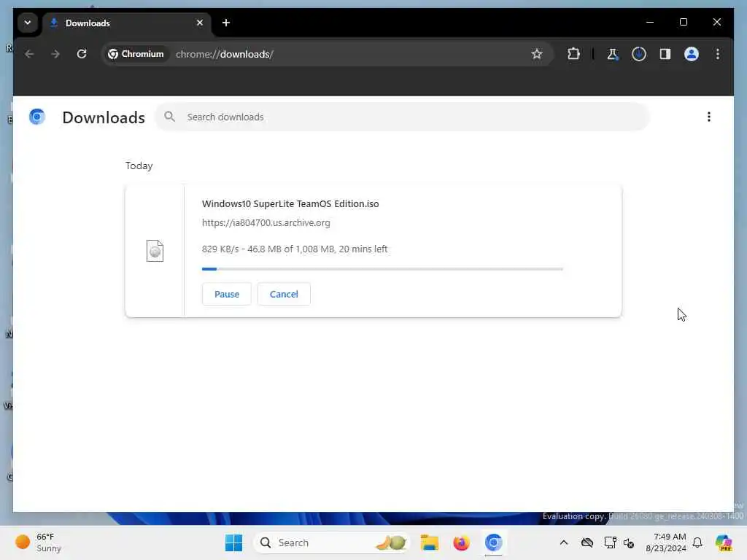Click the search magnifier icon

click(169, 117)
